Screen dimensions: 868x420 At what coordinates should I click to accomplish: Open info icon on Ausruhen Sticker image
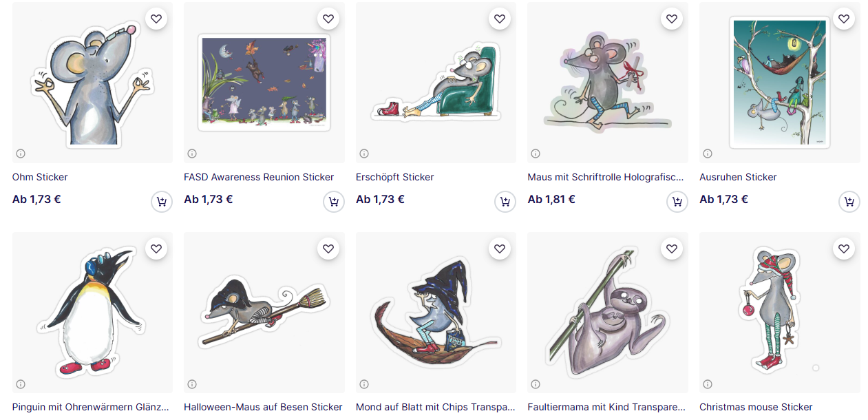point(708,154)
